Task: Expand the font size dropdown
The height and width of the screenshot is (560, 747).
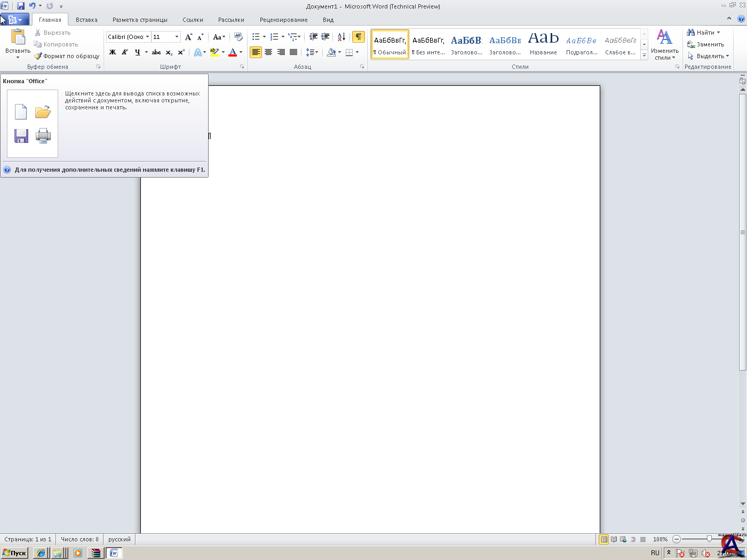Action: pos(177,37)
